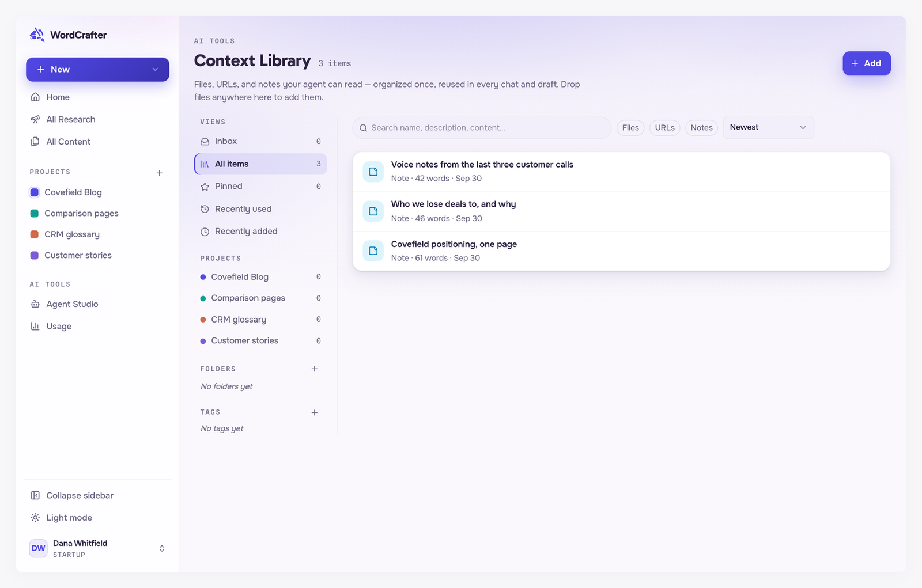
Task: Select Covefield Blog project in left sidebar
Action: [97, 192]
